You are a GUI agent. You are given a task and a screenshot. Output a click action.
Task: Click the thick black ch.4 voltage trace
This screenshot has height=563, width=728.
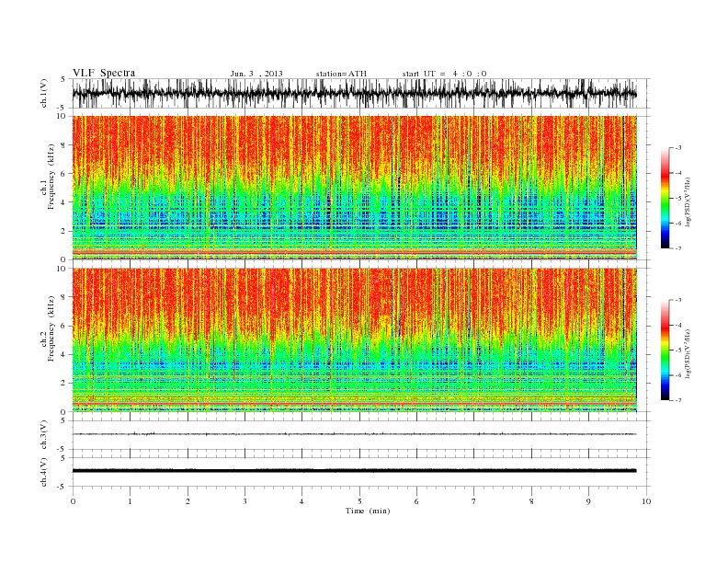pyautogui.click(x=354, y=471)
